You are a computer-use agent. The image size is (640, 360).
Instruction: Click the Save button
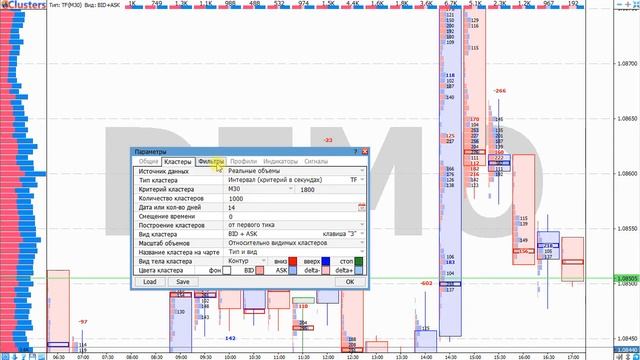pos(182,282)
